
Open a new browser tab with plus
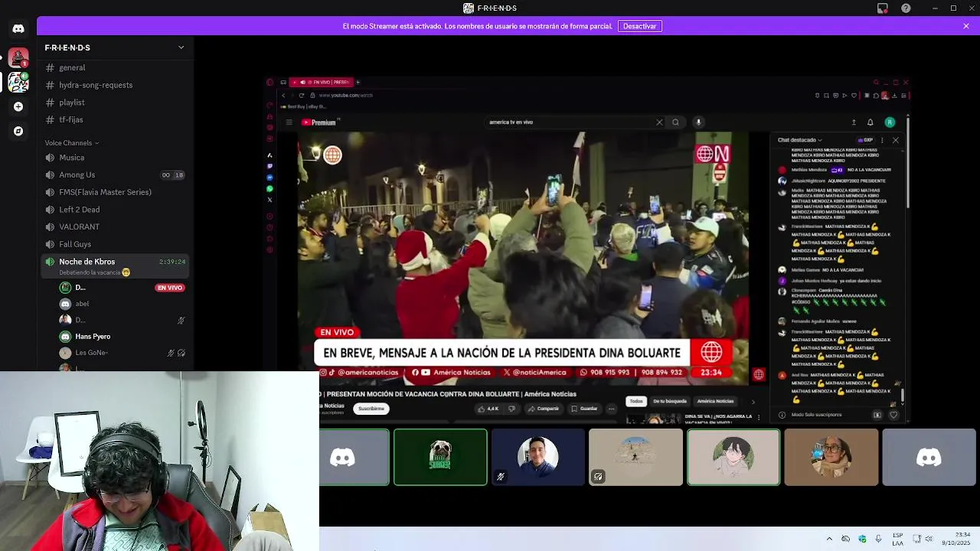[x=358, y=82]
